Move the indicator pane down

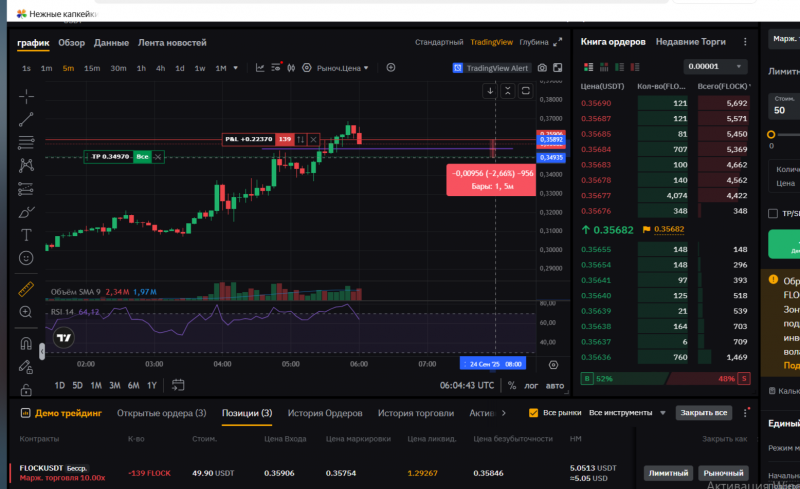(x=490, y=91)
